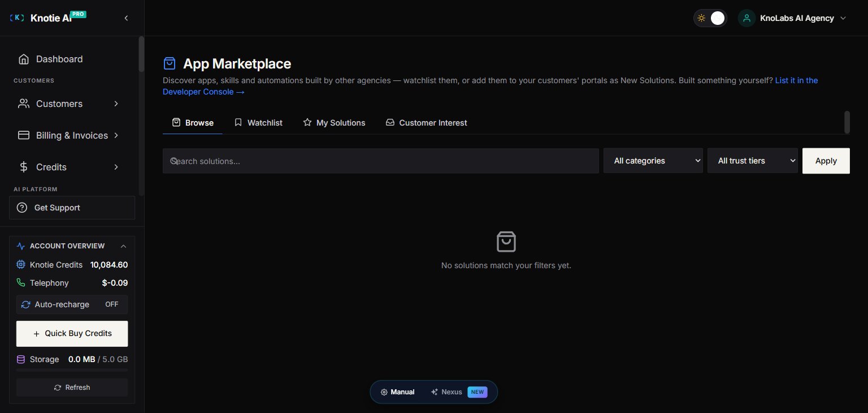Toggle the light/dark theme switch
This screenshot has height=413, width=868.
click(710, 18)
